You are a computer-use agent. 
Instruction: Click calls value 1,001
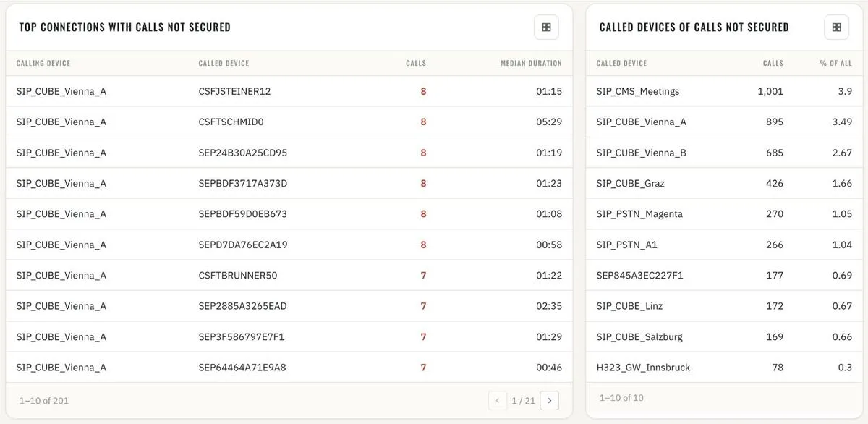[770, 91]
